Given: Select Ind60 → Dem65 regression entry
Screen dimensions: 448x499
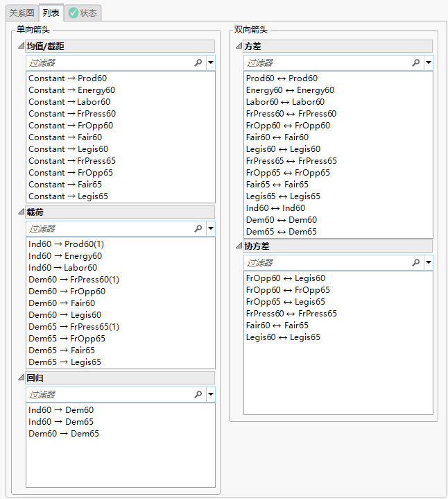Looking at the screenshot, I should pos(61,422).
